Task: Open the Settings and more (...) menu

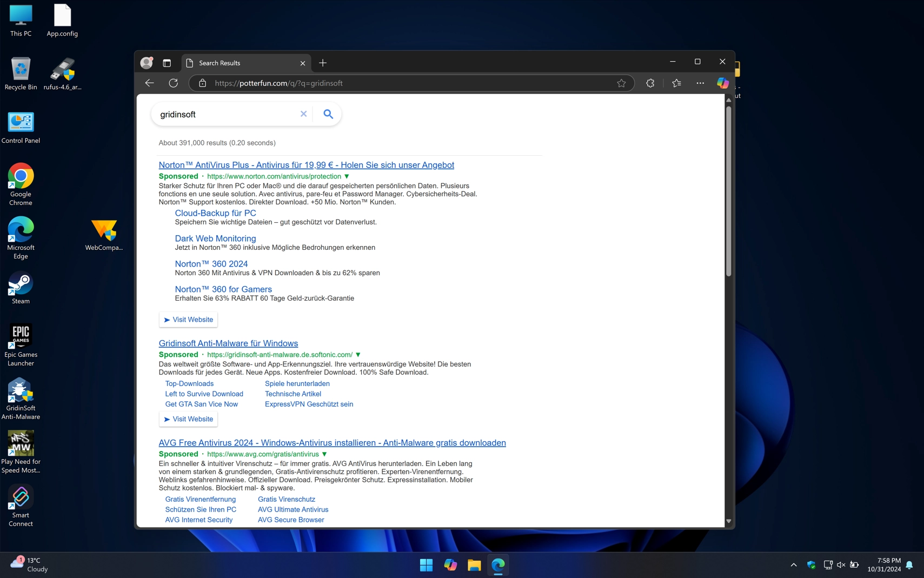Action: point(699,83)
